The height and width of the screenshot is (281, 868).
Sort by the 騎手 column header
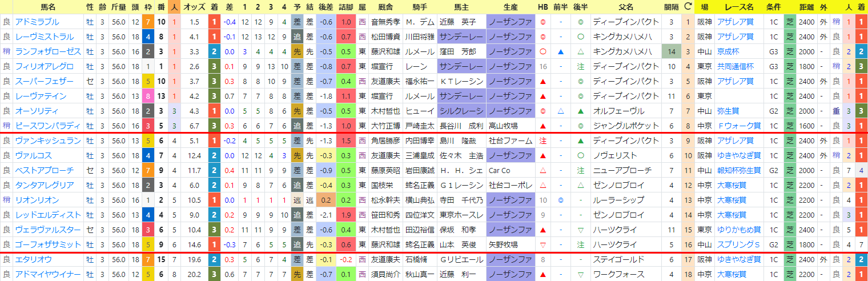click(x=420, y=7)
